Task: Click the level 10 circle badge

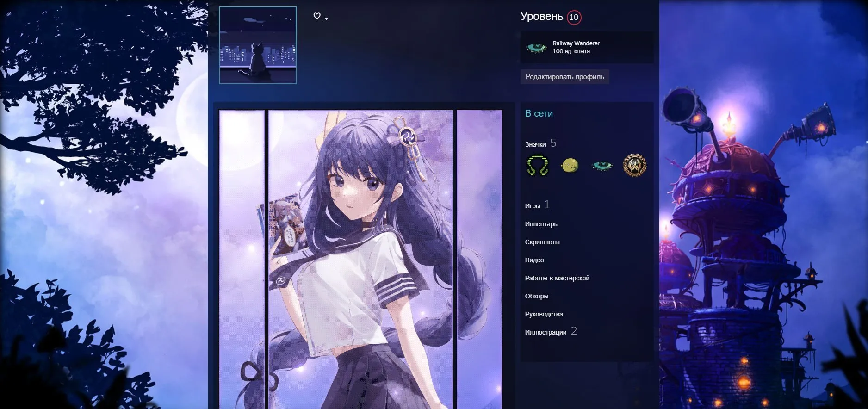Action: coord(574,17)
